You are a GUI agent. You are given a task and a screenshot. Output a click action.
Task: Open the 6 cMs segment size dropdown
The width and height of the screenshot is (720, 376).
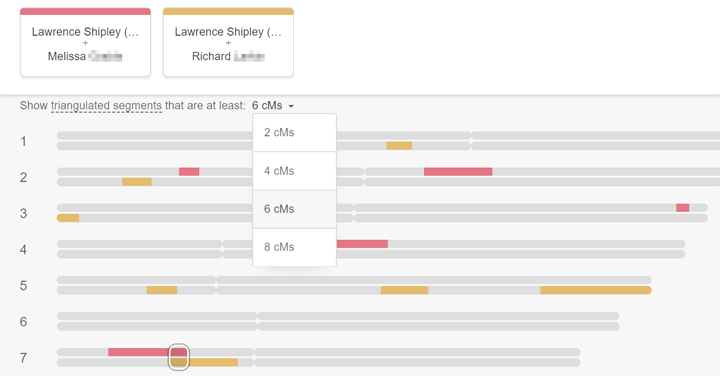coord(273,106)
